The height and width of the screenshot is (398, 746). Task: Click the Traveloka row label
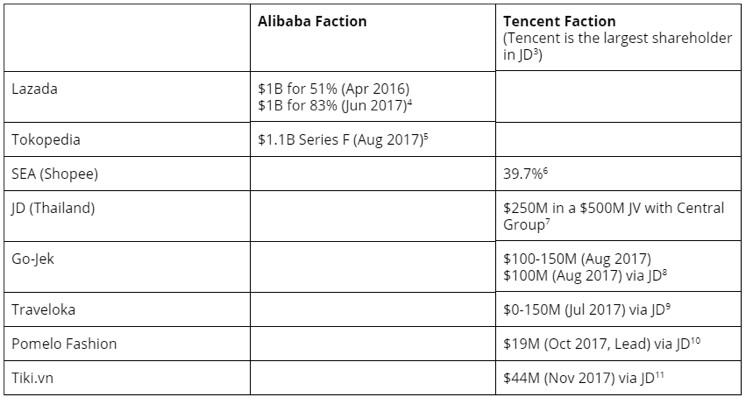[x=43, y=310]
